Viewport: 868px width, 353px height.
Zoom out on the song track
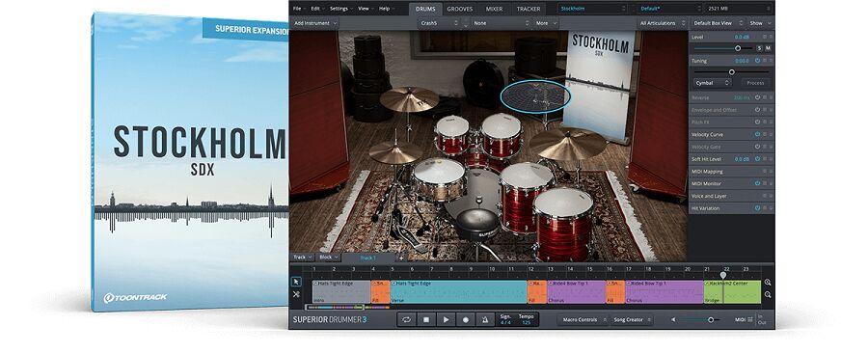pyautogui.click(x=768, y=294)
